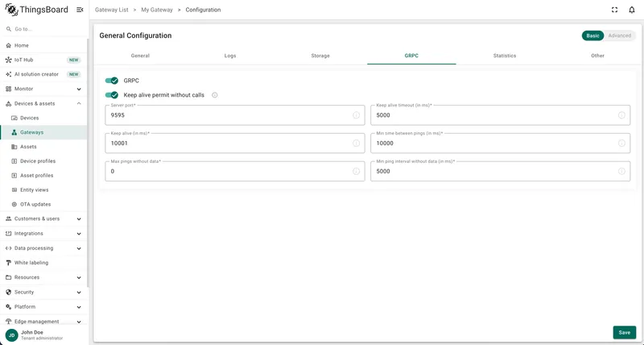Toggle fullscreen mode icon

614,10
